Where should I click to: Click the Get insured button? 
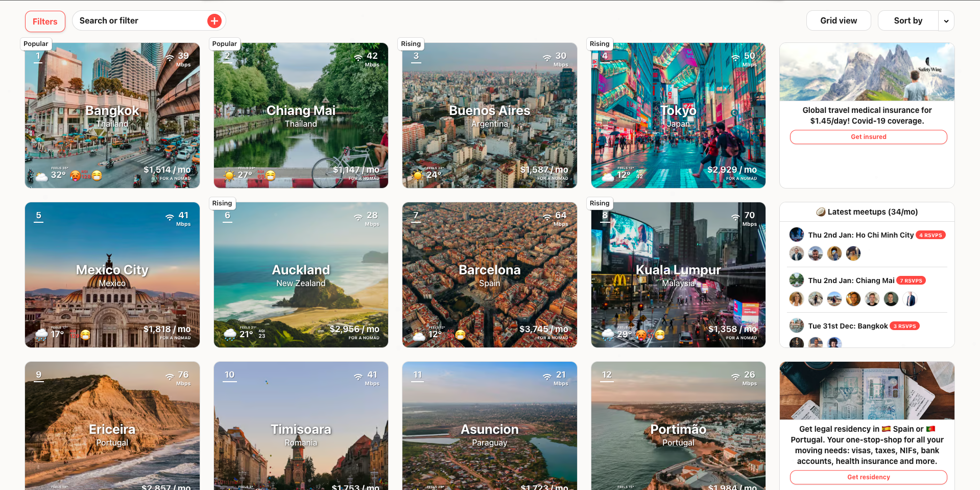tap(868, 137)
